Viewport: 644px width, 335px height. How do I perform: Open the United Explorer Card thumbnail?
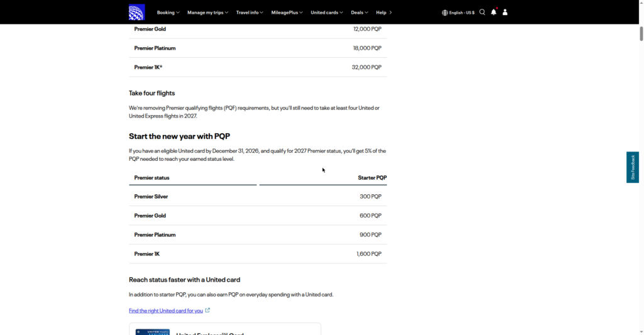[x=153, y=332]
